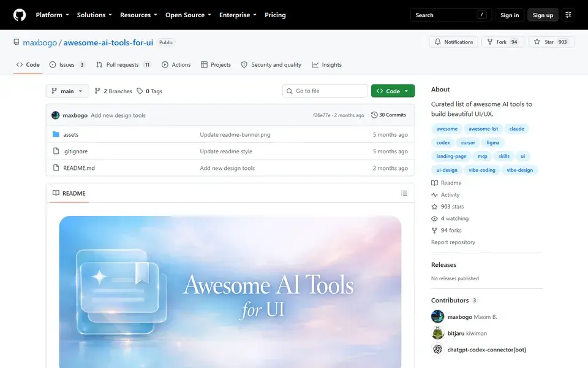Open the Pricing page

pyautogui.click(x=275, y=15)
